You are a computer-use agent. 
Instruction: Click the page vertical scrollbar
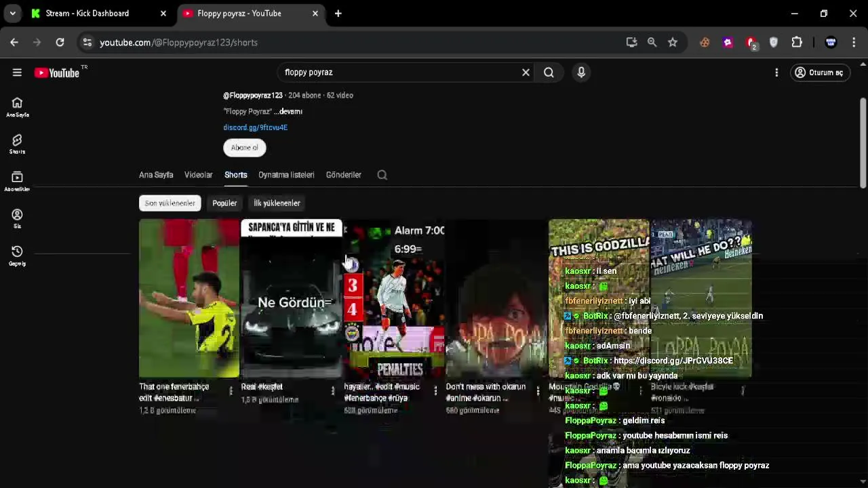click(863, 142)
